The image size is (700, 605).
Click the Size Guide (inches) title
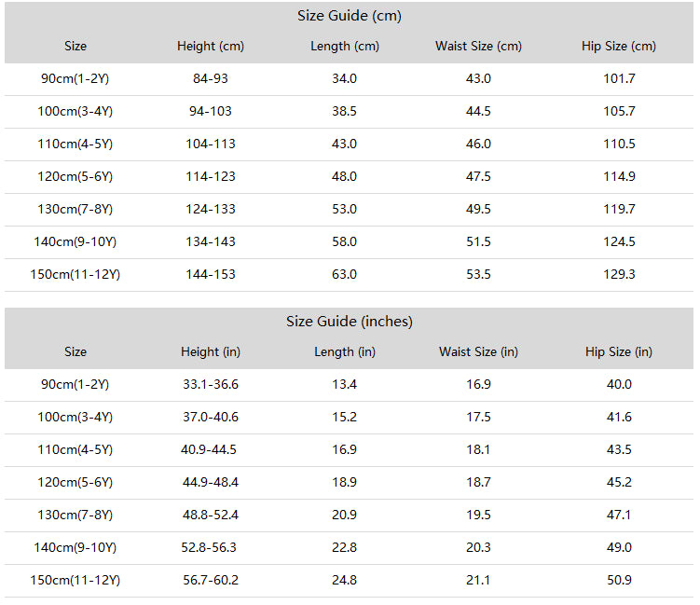point(350,322)
